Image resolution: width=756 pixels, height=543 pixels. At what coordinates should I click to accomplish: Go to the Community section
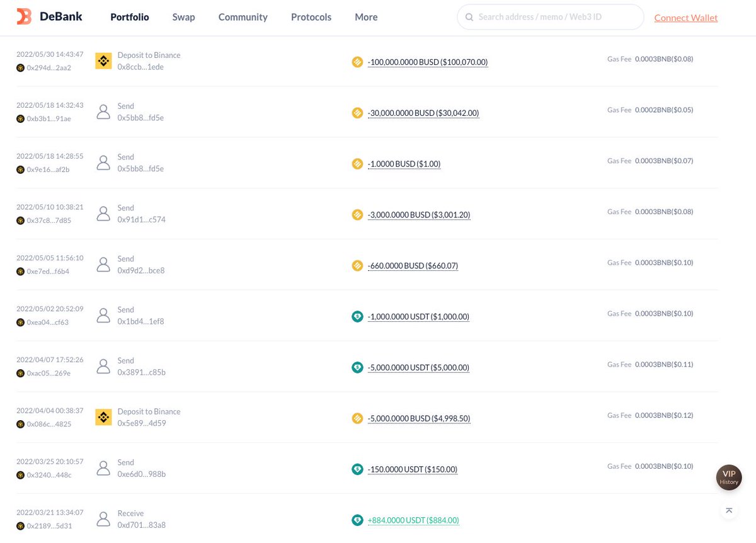[x=243, y=17]
